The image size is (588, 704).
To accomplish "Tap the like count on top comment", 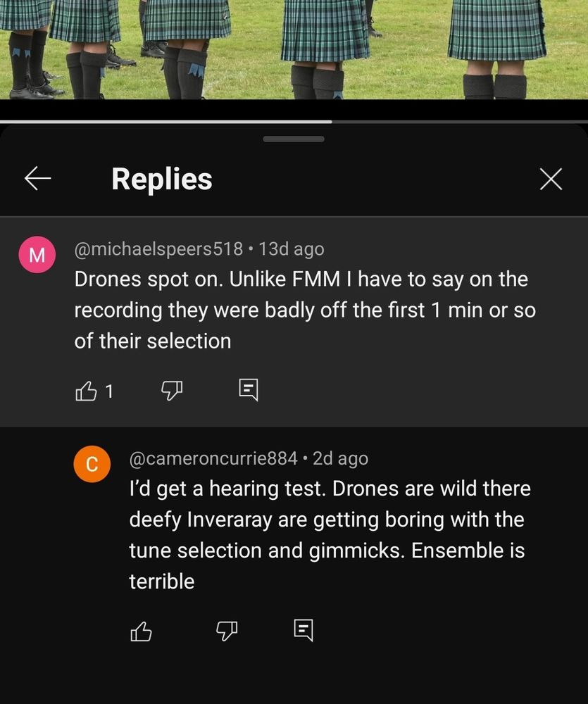I will pyautogui.click(x=108, y=391).
